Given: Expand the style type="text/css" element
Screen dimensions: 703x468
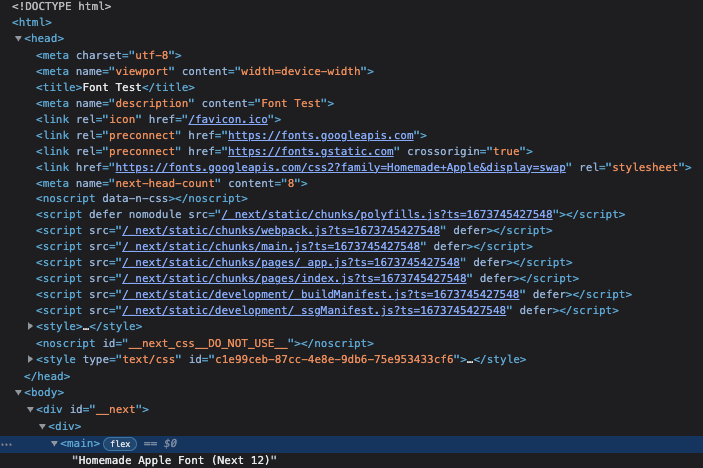Looking at the screenshot, I should [30, 359].
